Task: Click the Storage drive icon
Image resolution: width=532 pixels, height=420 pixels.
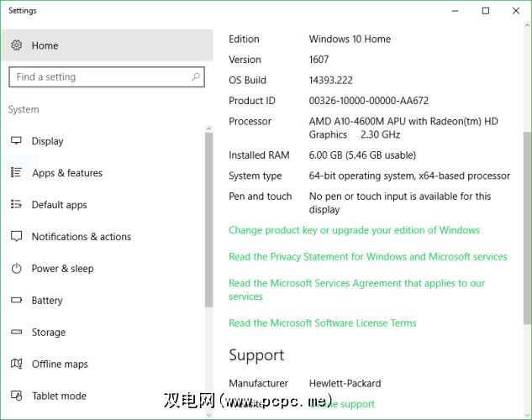Action: [16, 332]
